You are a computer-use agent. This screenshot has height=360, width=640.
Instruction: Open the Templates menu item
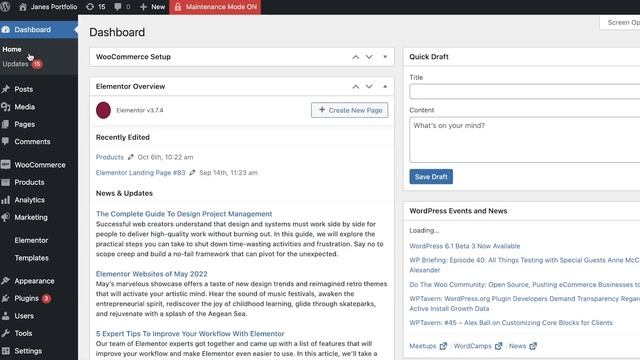coord(31,258)
